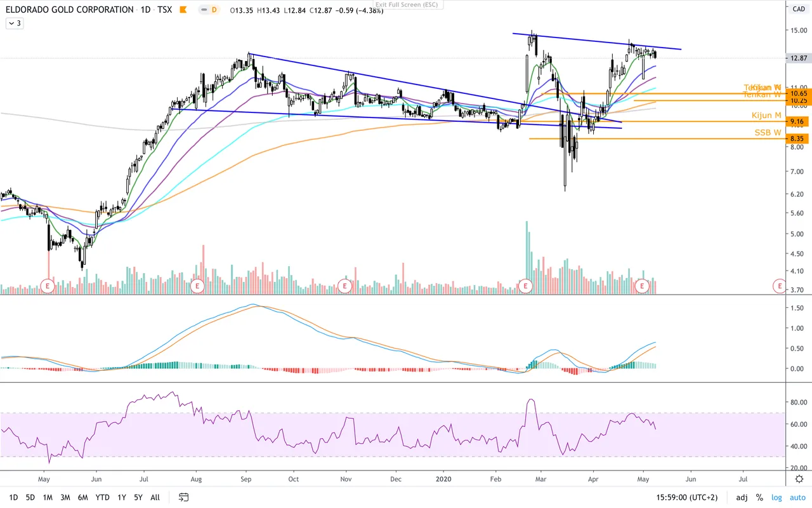Image resolution: width=812 pixels, height=508 pixels.
Task: Toggle the % percent scale option
Action: 759,497
